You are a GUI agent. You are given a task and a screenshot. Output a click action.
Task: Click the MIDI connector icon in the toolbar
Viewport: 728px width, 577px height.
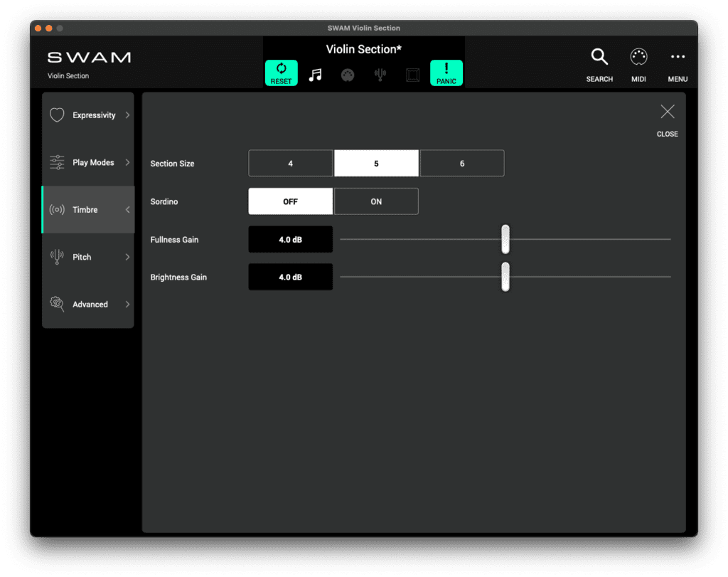(x=348, y=73)
